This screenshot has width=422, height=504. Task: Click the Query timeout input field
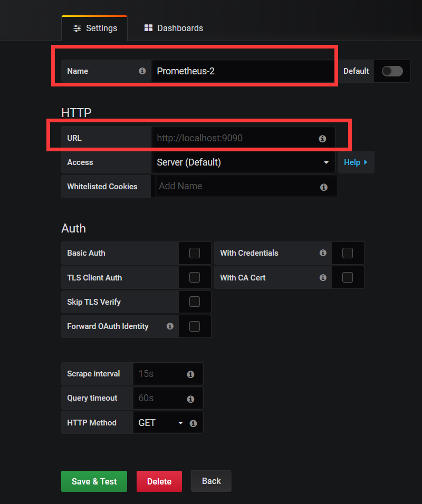click(x=168, y=398)
